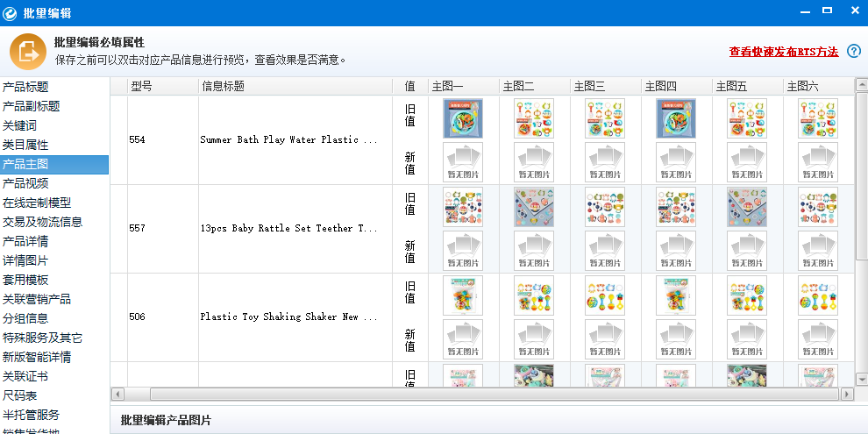
Task: Click row 506 主图五 new value placeholder
Action: point(747,339)
